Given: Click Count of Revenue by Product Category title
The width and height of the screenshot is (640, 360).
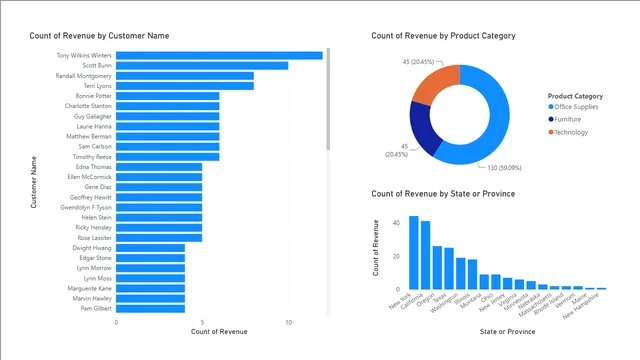Looking at the screenshot, I should (443, 36).
